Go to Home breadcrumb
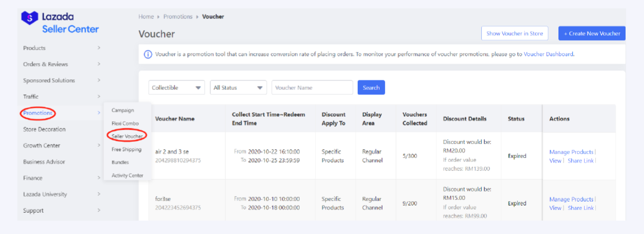 point(146,17)
